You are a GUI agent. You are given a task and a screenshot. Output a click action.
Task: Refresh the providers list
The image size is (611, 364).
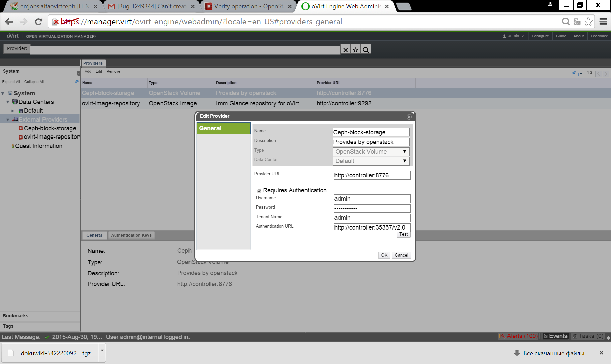[x=574, y=72]
